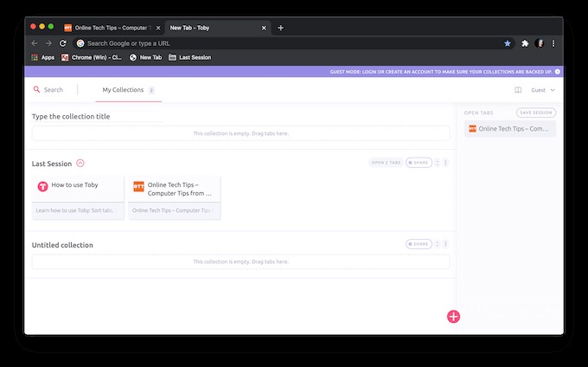This screenshot has width=588, height=367.
Task: Click Share on Untitled collection
Action: point(419,244)
